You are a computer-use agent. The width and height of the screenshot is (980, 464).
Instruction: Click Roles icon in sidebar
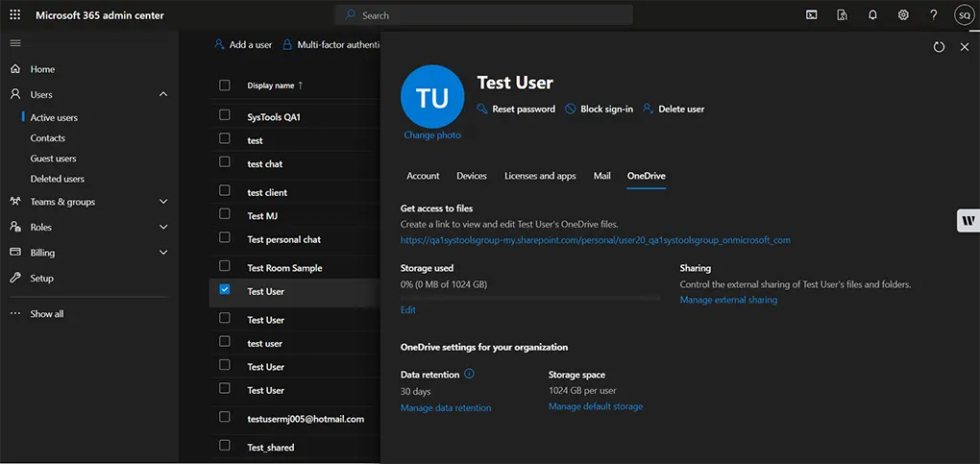tap(15, 227)
